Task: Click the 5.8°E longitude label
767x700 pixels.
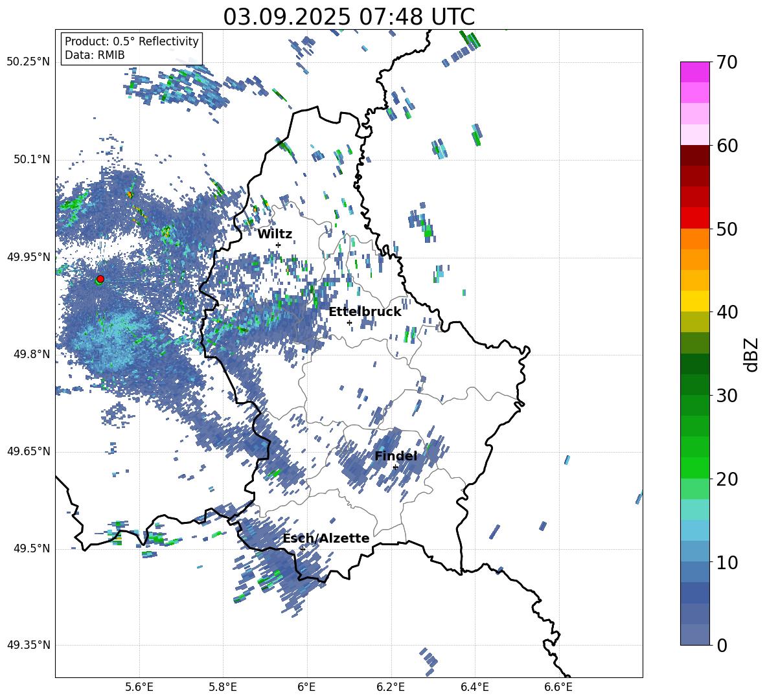Action: 223,687
